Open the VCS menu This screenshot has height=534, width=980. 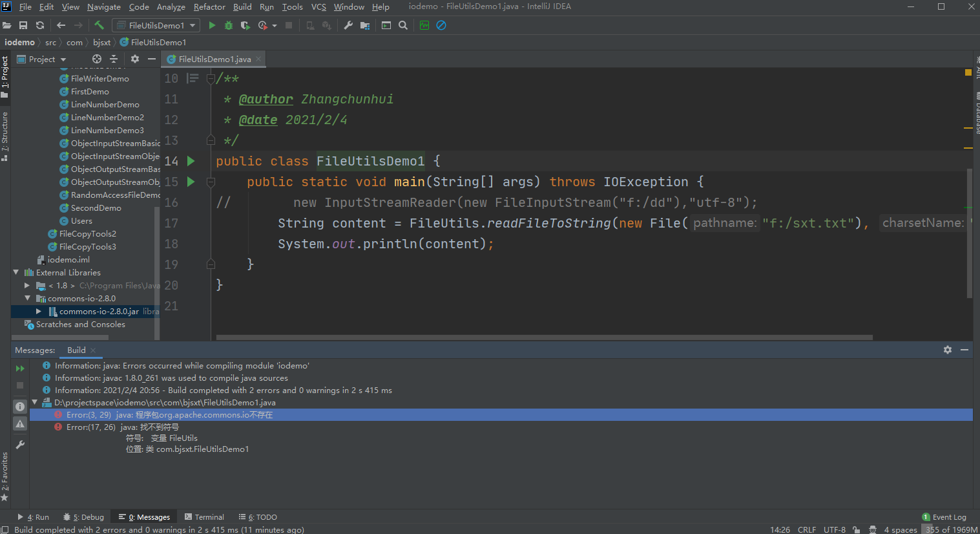tap(318, 6)
